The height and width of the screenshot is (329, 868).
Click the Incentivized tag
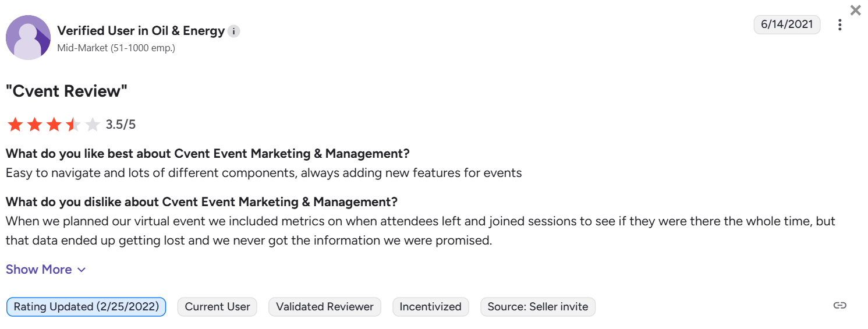[x=430, y=307]
